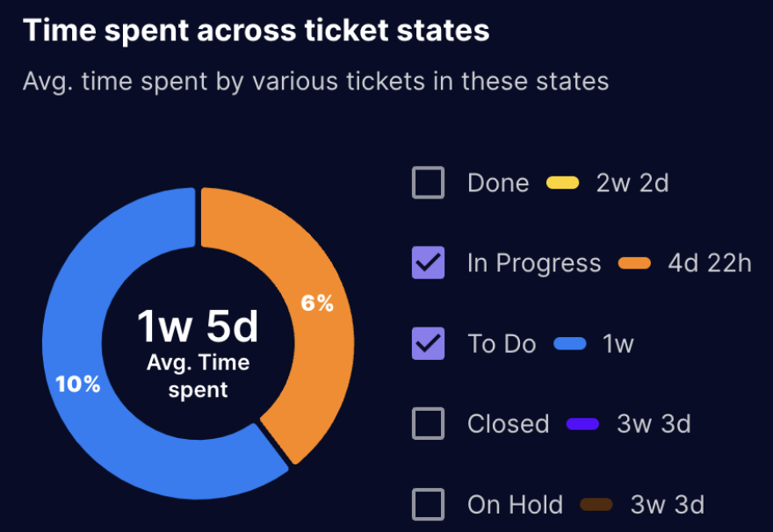This screenshot has height=532, width=773.
Task: Click the 6% label on the chart
Action: click(x=317, y=303)
